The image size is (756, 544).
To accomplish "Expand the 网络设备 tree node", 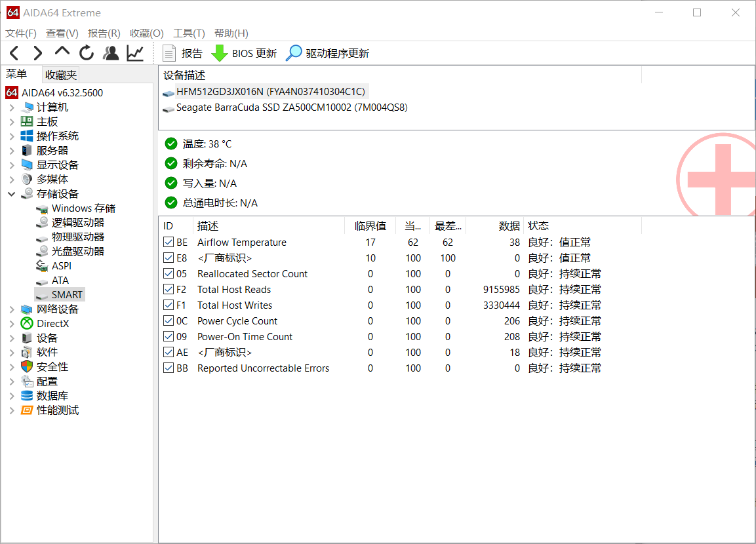I will click(12, 309).
